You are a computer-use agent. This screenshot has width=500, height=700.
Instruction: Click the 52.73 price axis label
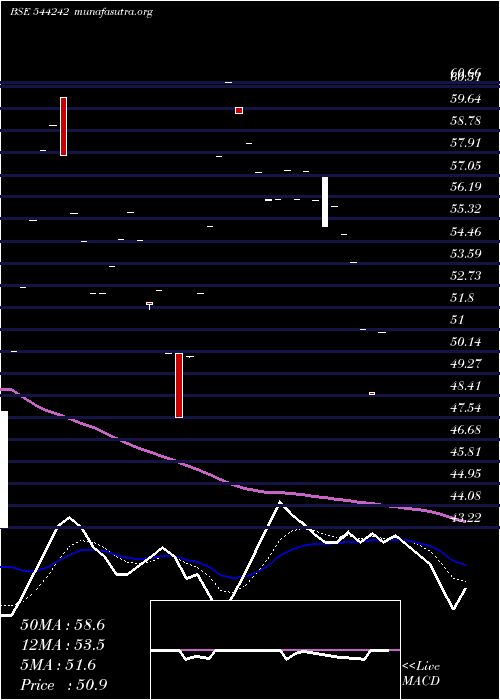466,275
